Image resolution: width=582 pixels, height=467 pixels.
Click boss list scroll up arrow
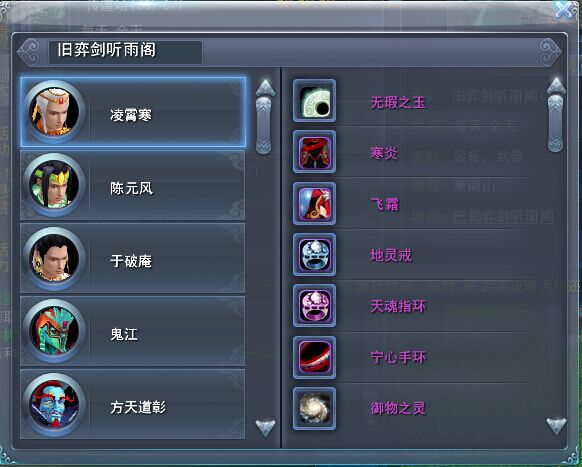265,88
